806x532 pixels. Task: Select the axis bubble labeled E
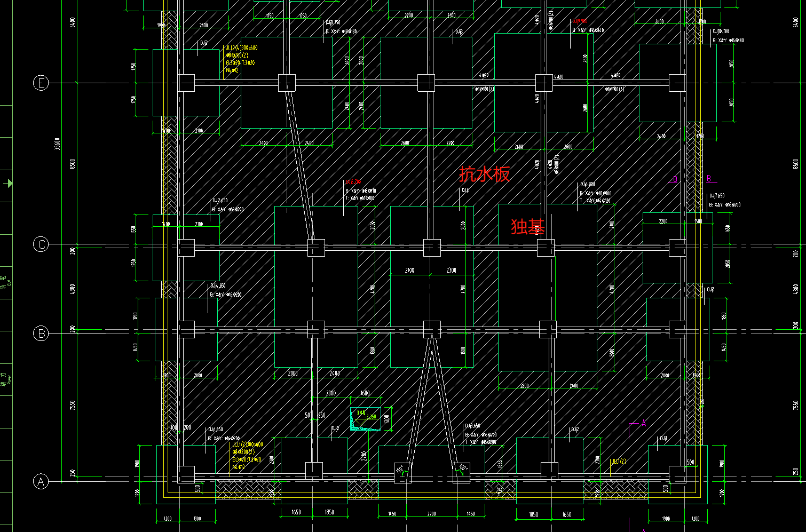pyautogui.click(x=41, y=83)
